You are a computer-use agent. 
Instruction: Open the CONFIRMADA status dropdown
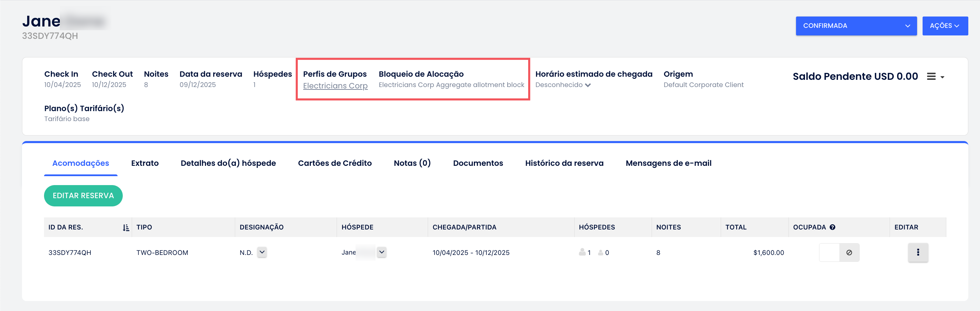(x=856, y=26)
